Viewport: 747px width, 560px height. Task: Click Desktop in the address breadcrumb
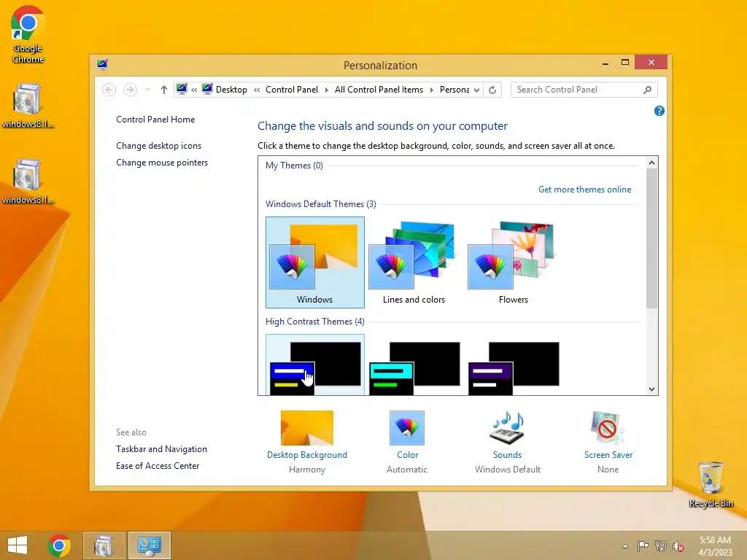tap(231, 90)
